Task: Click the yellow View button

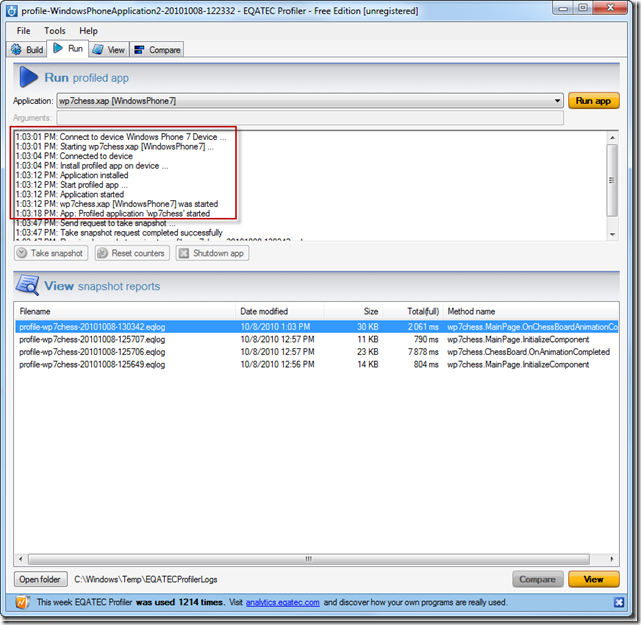Action: [x=594, y=579]
